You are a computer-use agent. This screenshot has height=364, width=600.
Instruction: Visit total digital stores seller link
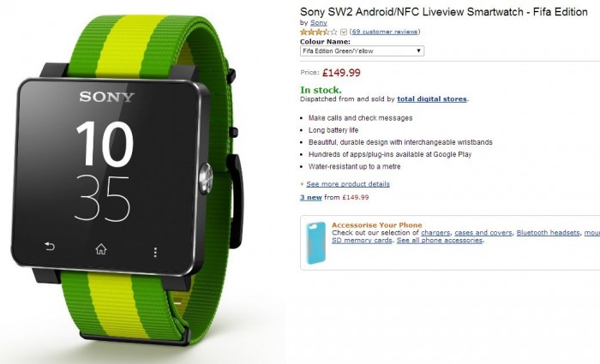click(x=432, y=99)
